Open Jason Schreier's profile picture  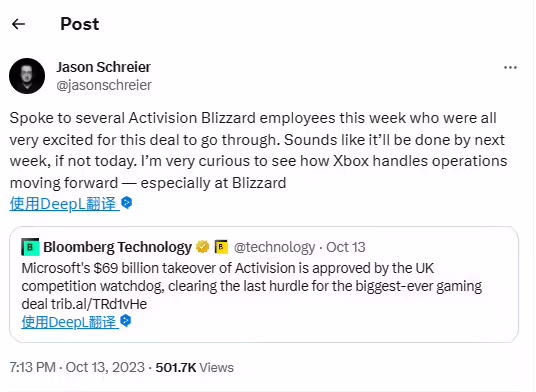(x=27, y=76)
